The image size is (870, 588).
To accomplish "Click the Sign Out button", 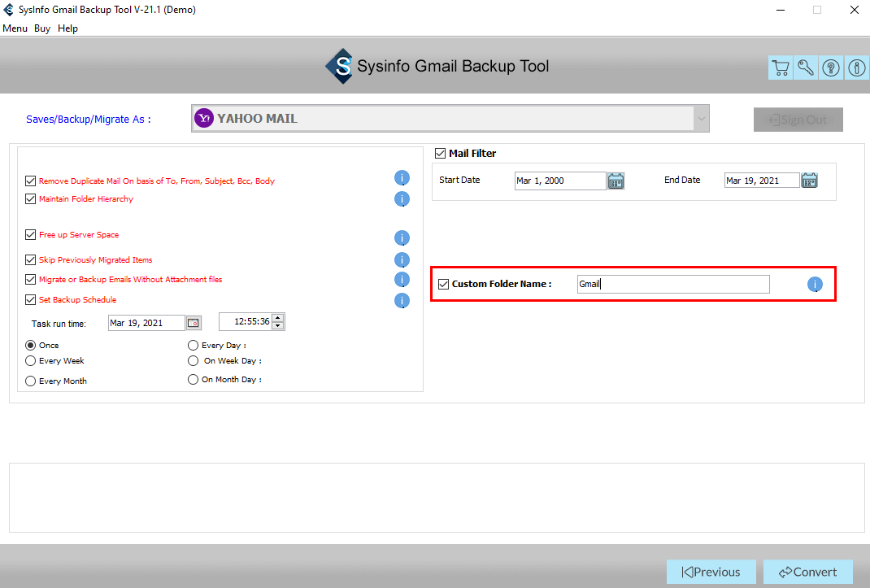I will click(x=798, y=120).
